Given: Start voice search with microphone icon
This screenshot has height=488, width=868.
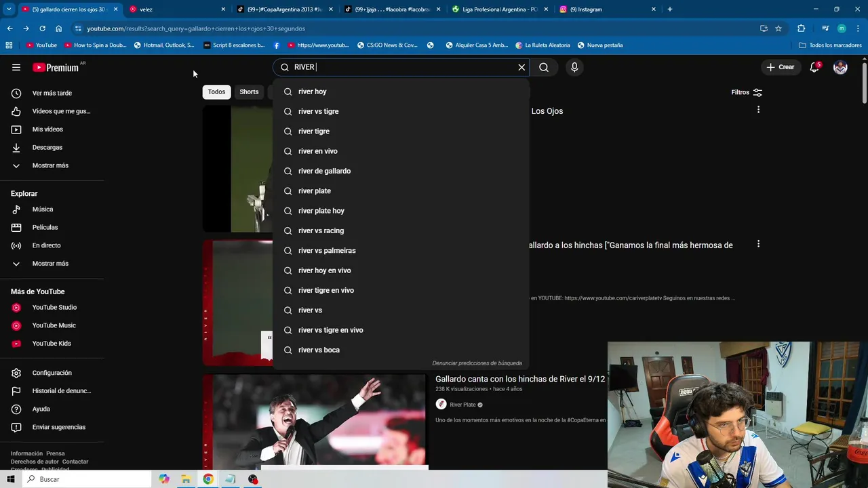Looking at the screenshot, I should tap(574, 67).
